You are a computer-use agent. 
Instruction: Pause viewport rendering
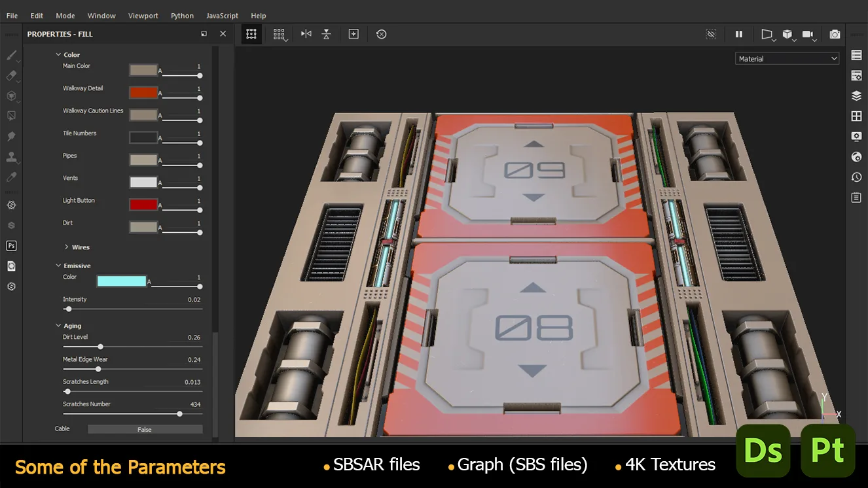tap(739, 34)
